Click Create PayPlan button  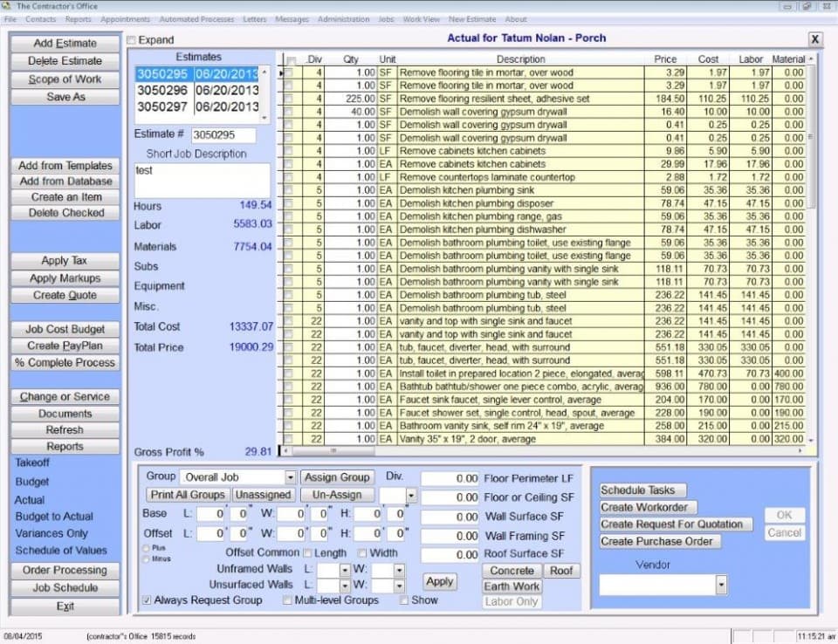click(65, 346)
